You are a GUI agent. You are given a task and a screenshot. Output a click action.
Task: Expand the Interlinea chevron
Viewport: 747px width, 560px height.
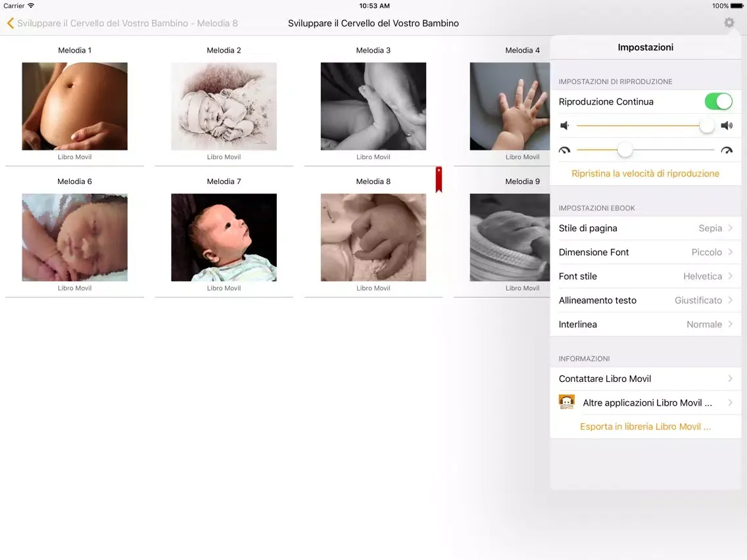click(x=731, y=324)
